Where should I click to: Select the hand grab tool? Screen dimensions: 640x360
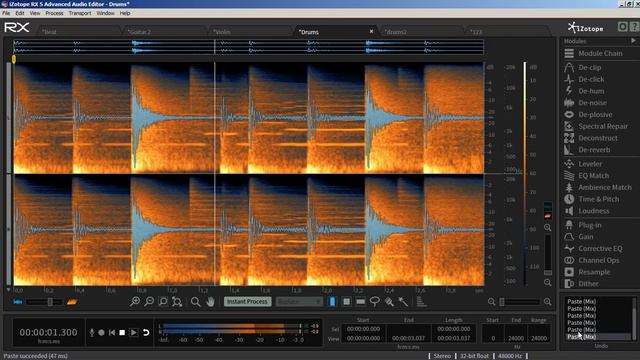coord(210,302)
